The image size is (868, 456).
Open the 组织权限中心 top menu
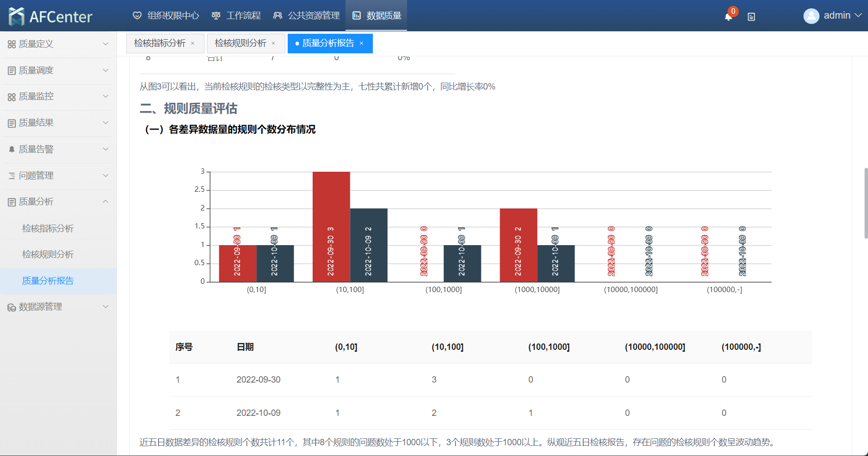[166, 16]
